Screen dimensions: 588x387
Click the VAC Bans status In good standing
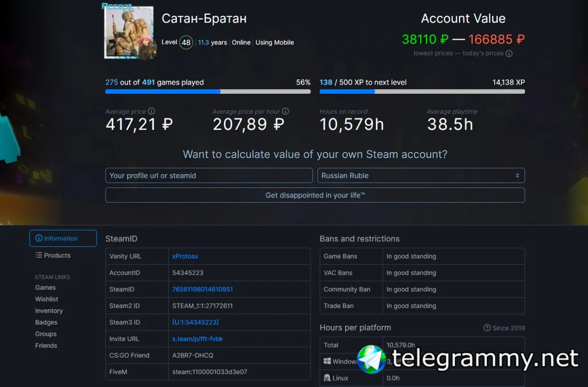tap(412, 273)
